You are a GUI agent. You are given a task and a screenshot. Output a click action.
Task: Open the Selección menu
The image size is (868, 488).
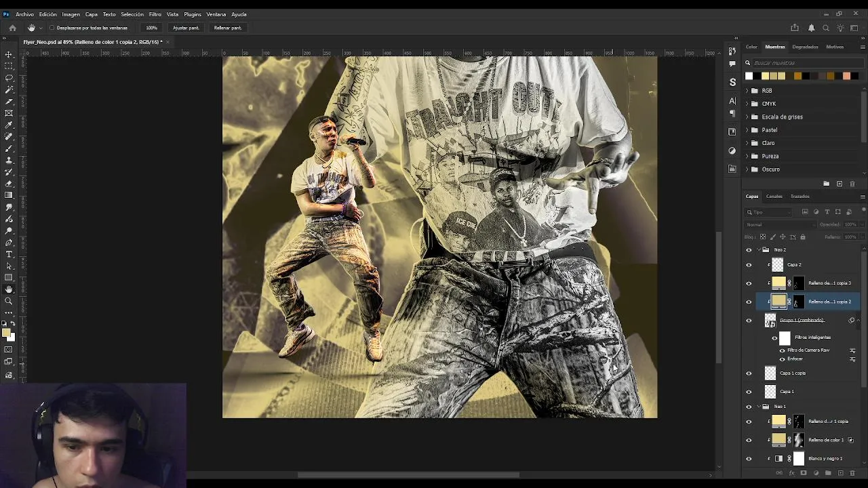[132, 14]
